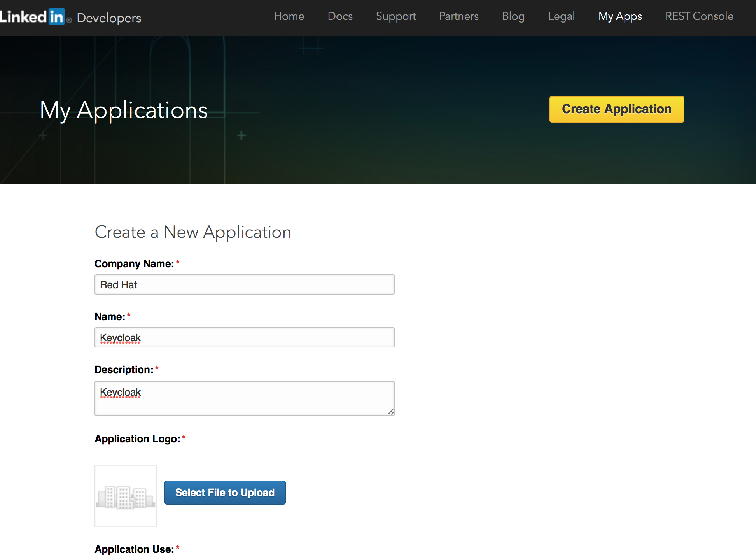Open the Home navigation item

point(289,16)
